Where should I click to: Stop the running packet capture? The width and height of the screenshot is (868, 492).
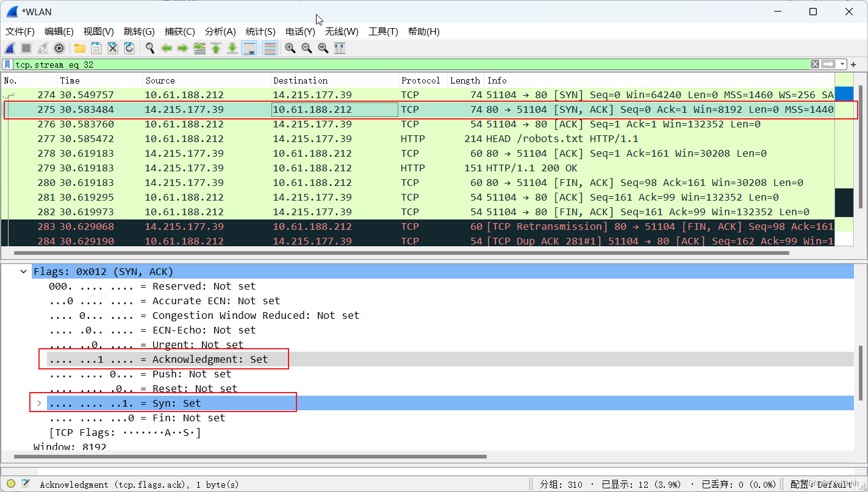coord(26,48)
